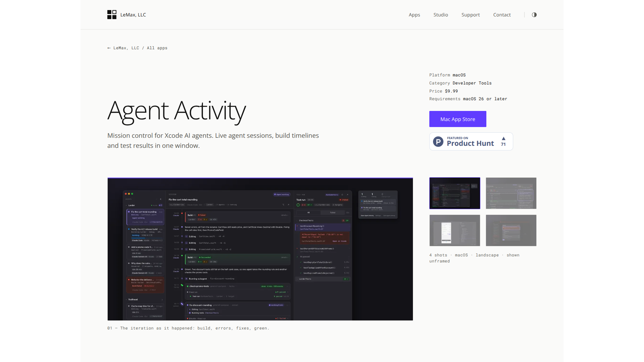Click the 'macOS 26 or later' requirement
644x362 pixels.
[485, 99]
